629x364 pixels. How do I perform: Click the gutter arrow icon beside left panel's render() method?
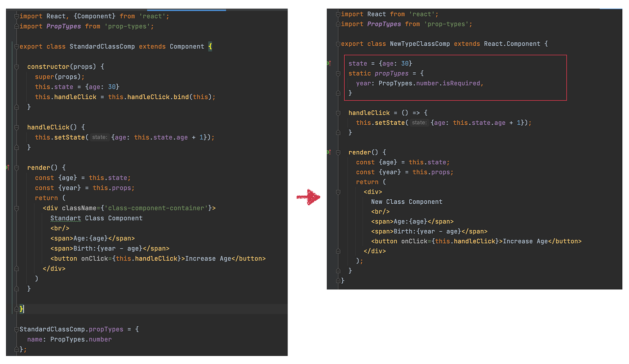click(8, 167)
